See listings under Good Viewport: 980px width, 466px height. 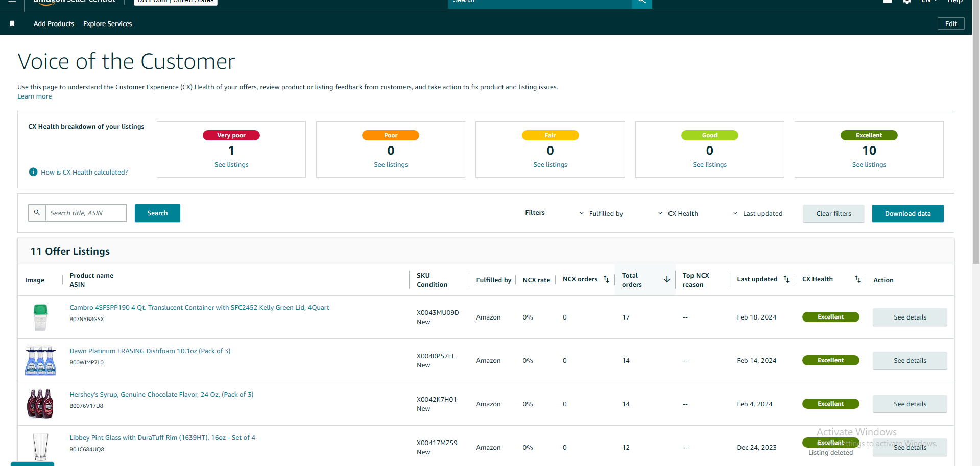tap(709, 165)
